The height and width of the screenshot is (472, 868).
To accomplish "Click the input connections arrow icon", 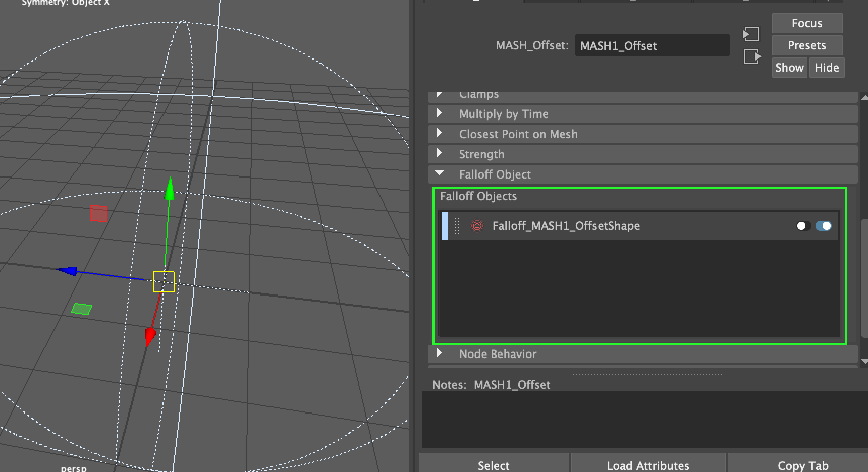I will [x=751, y=34].
